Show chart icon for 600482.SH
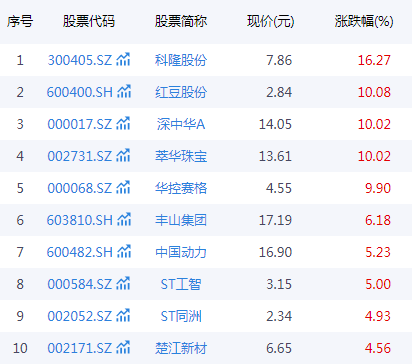 (x=124, y=252)
